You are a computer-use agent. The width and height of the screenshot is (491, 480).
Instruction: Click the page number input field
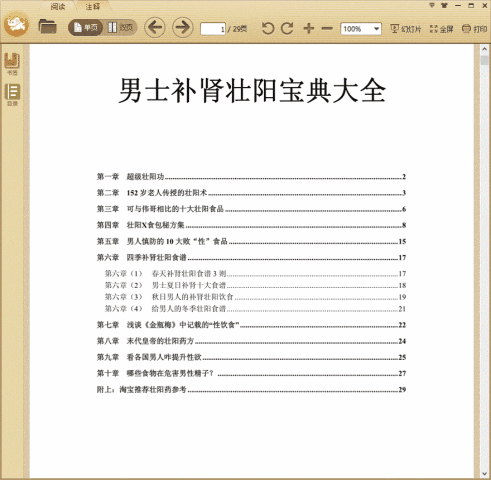coord(213,29)
